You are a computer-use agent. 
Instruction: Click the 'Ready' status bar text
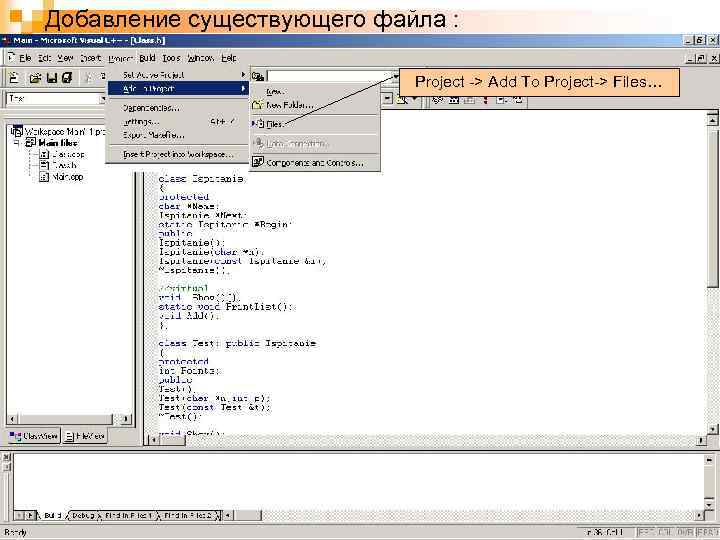[15, 533]
